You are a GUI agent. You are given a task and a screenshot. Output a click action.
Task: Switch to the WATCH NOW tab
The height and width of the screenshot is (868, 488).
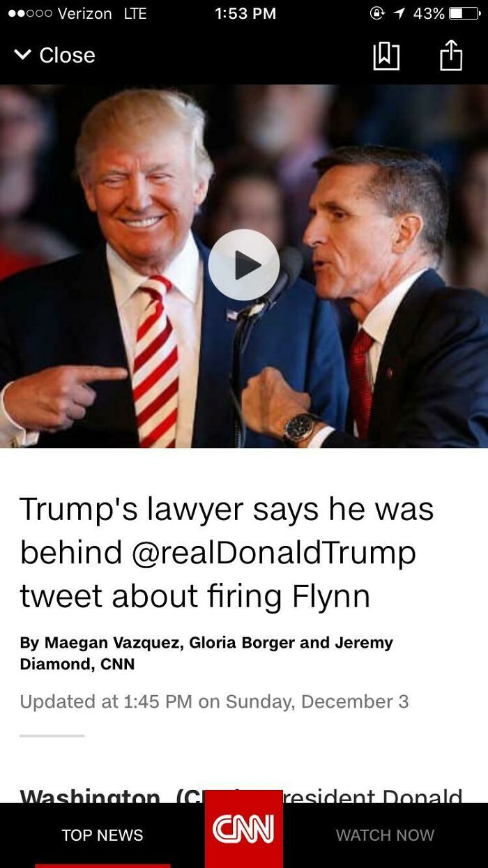pyautogui.click(x=385, y=835)
